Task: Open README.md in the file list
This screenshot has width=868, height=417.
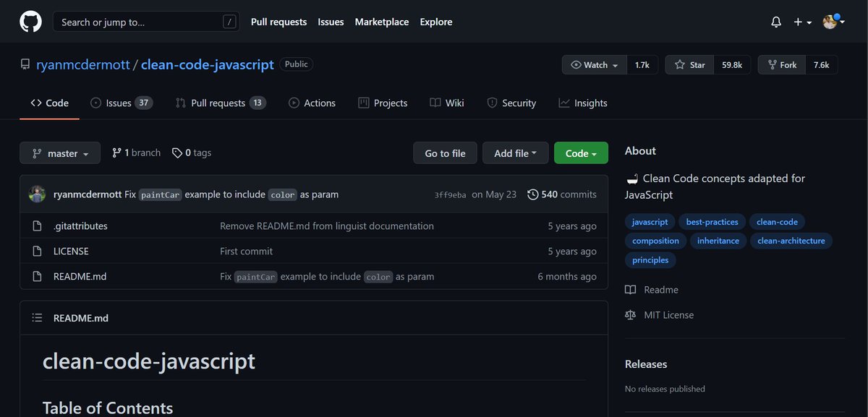Action: pos(80,276)
